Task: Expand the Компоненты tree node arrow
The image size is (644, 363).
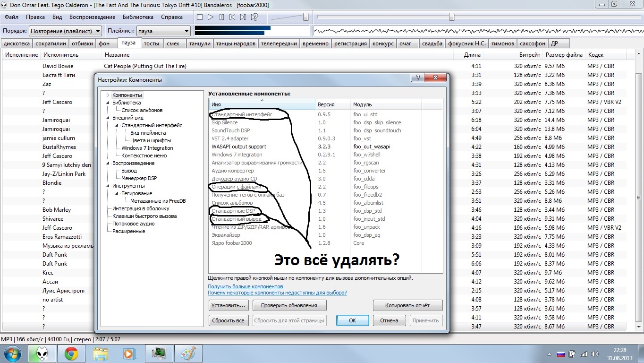Action: [x=108, y=95]
